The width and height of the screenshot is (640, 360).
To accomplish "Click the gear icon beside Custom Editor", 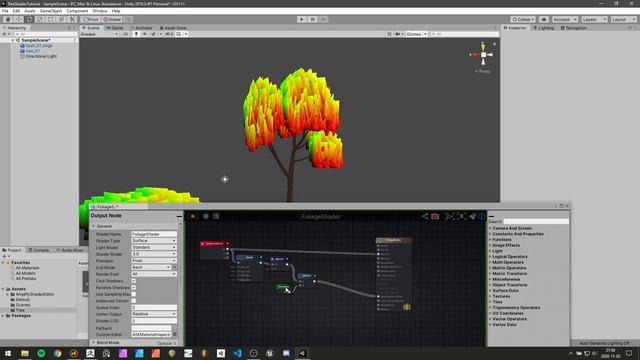I will coord(175,334).
